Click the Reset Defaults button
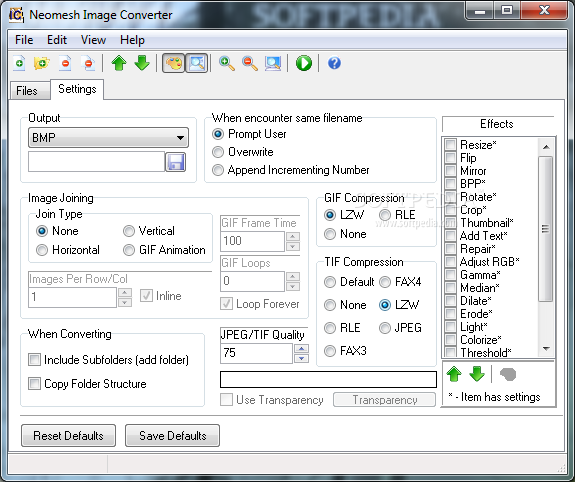 click(69, 436)
